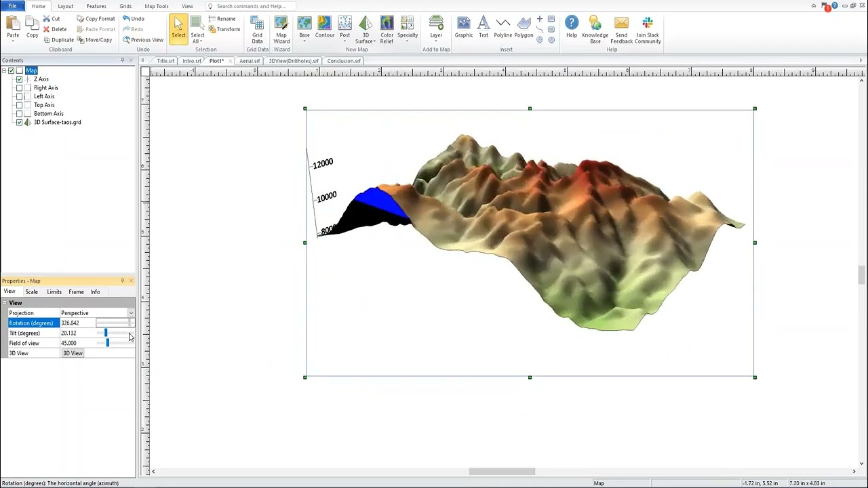
Task: Pin the Contents panel
Action: point(122,60)
